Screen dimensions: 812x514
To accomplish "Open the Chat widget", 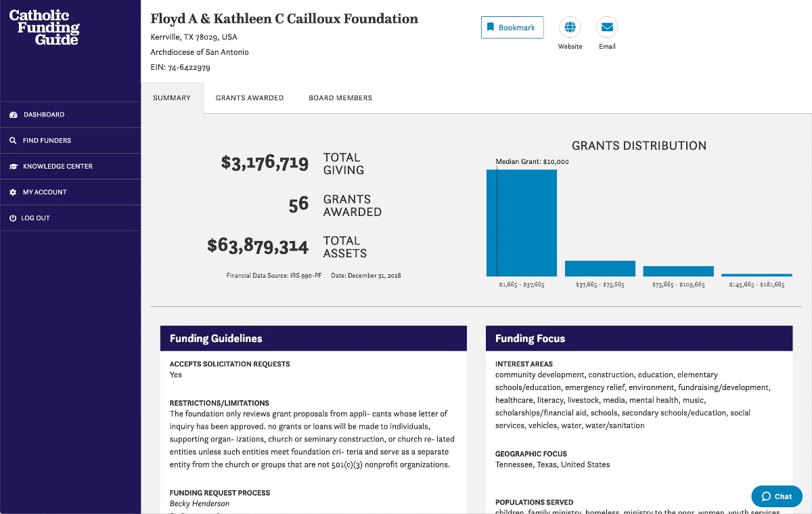I will (x=776, y=496).
